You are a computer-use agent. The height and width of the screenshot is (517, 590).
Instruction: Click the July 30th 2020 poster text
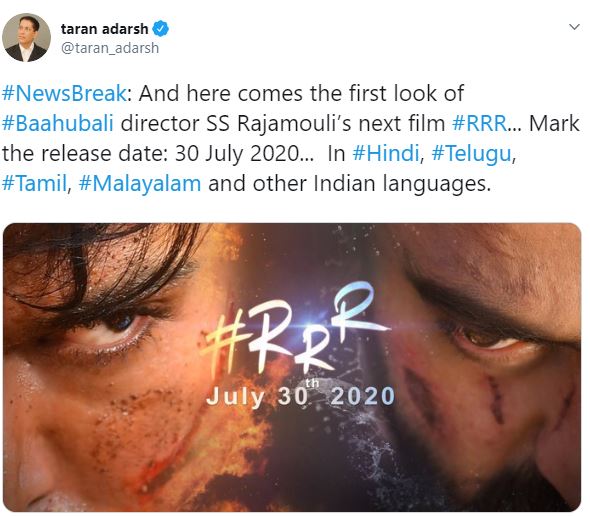[x=300, y=395]
